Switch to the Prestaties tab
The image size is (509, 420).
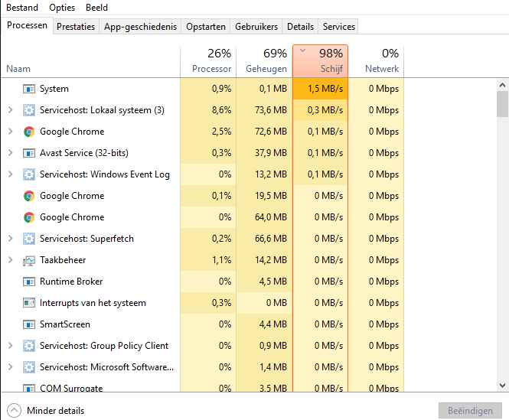76,26
